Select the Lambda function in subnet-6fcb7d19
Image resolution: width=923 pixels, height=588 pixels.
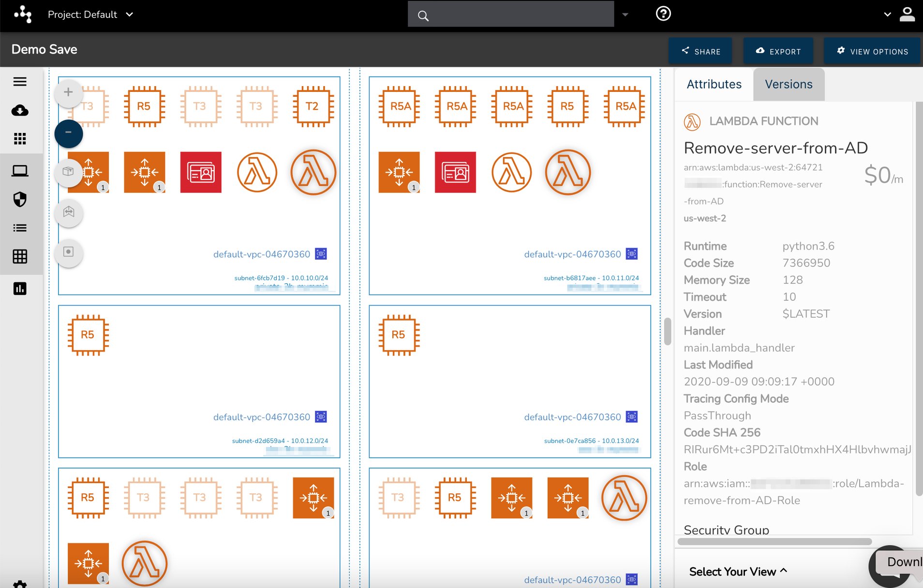point(257,172)
